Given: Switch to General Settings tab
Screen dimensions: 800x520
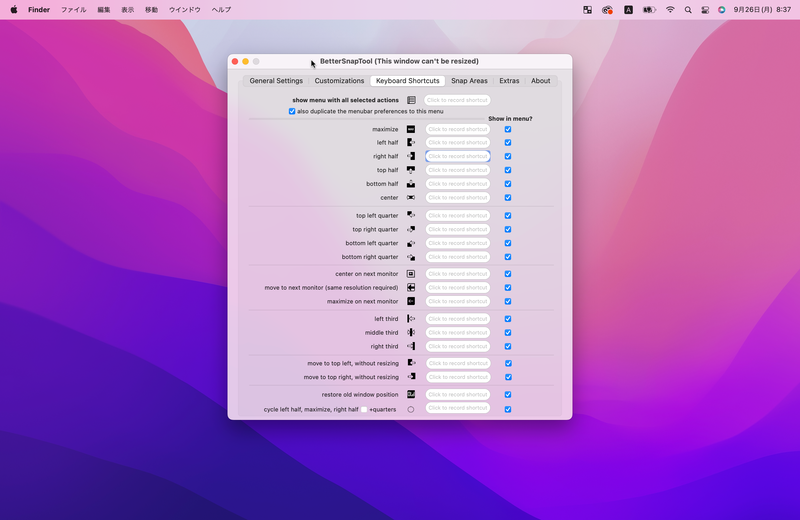Looking at the screenshot, I should coord(276,81).
